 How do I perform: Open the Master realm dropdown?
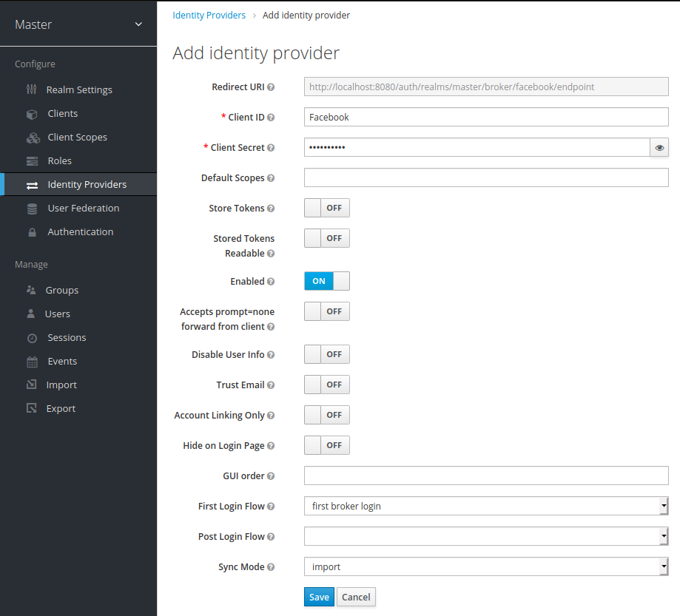pos(78,24)
